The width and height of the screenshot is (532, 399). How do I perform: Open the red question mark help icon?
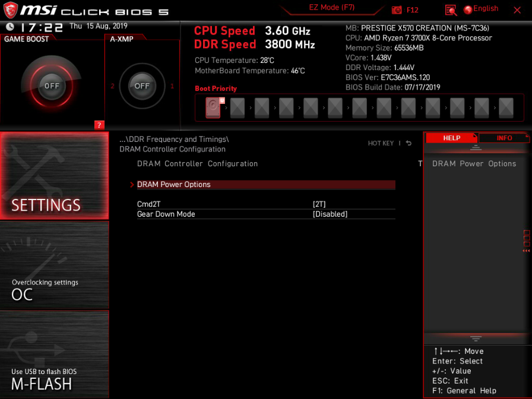pyautogui.click(x=99, y=125)
